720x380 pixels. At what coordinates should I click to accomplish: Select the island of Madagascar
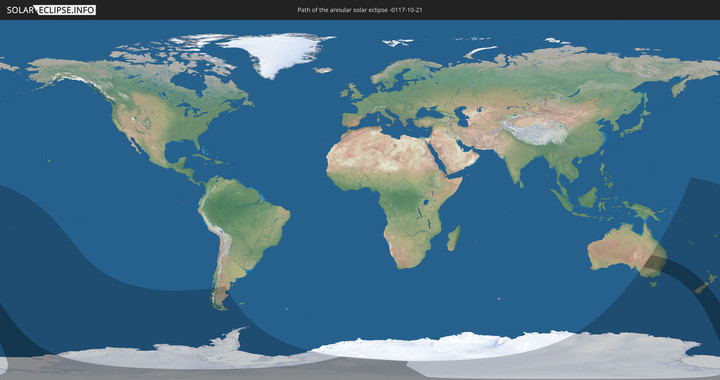click(x=454, y=238)
